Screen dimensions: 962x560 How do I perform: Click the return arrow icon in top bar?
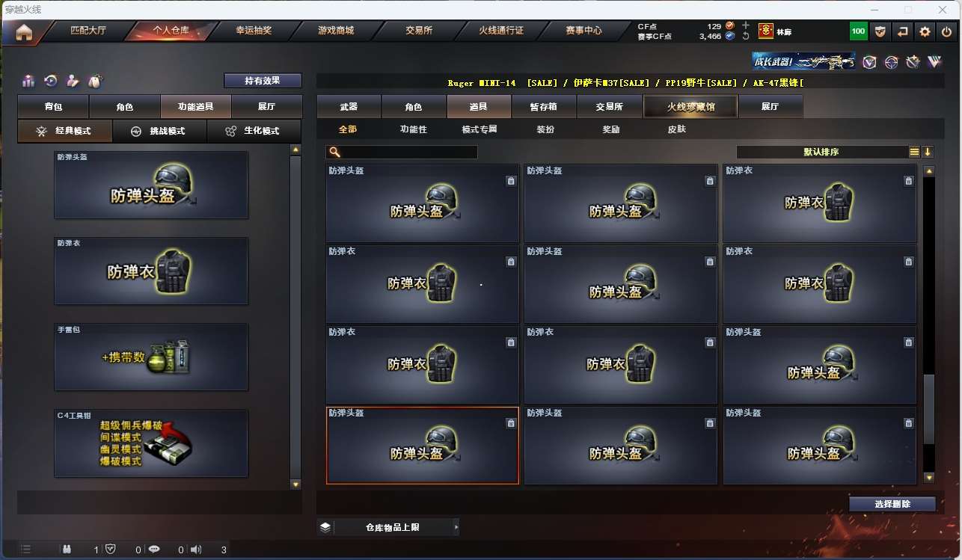point(903,31)
